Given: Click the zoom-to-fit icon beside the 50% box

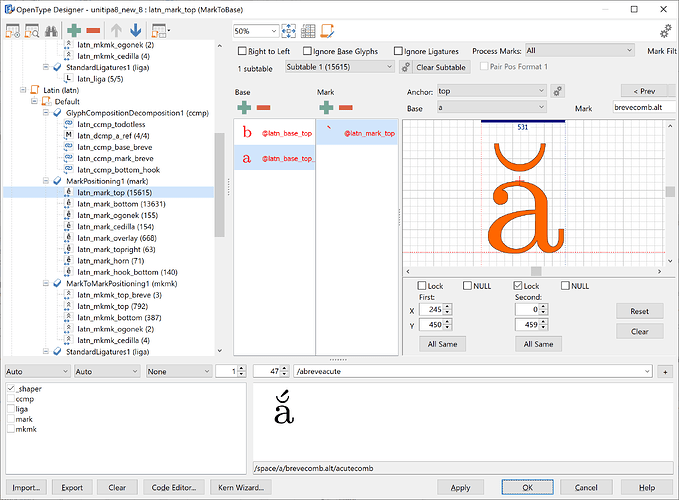Looking at the screenshot, I should tap(290, 31).
